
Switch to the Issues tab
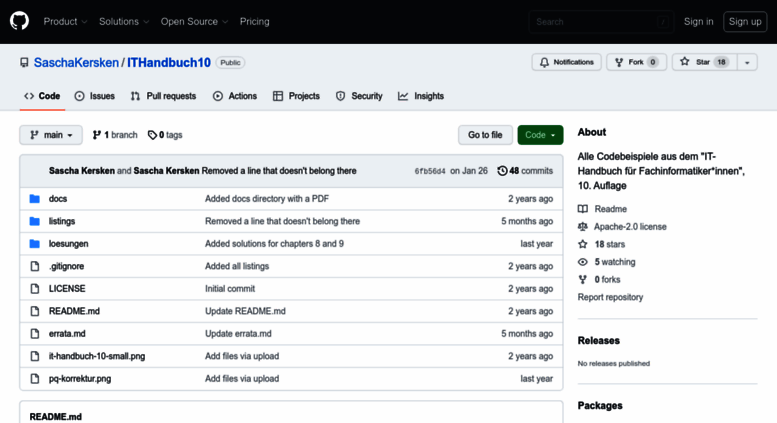95,96
